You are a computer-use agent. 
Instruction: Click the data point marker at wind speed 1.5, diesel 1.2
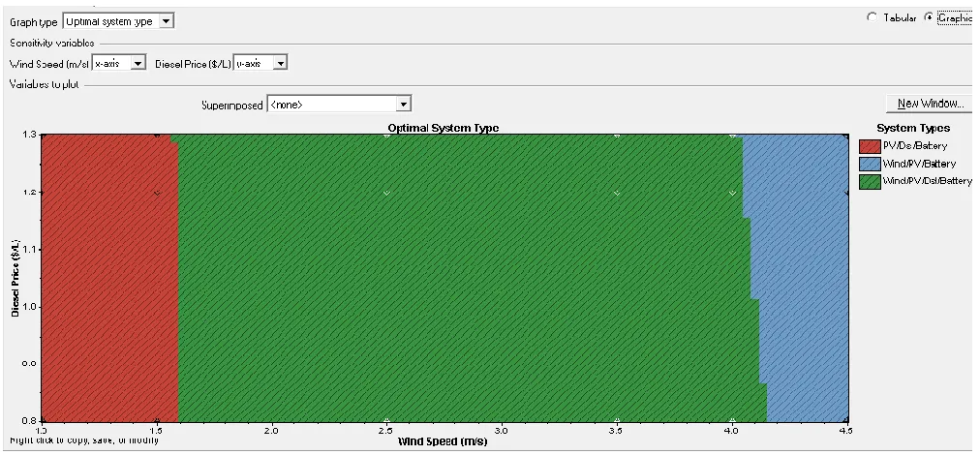pos(157,193)
